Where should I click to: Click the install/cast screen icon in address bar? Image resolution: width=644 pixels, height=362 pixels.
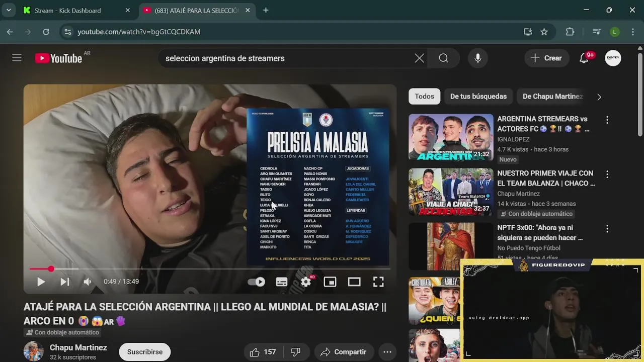coord(528,32)
